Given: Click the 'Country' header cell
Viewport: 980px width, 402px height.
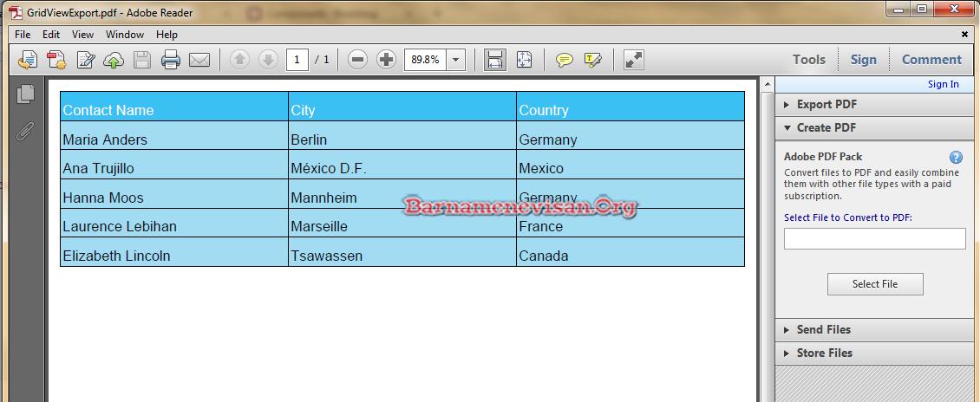Looking at the screenshot, I should pos(630,106).
